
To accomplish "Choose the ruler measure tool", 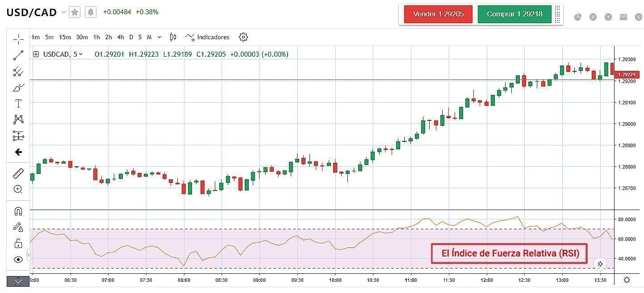I will (18, 173).
